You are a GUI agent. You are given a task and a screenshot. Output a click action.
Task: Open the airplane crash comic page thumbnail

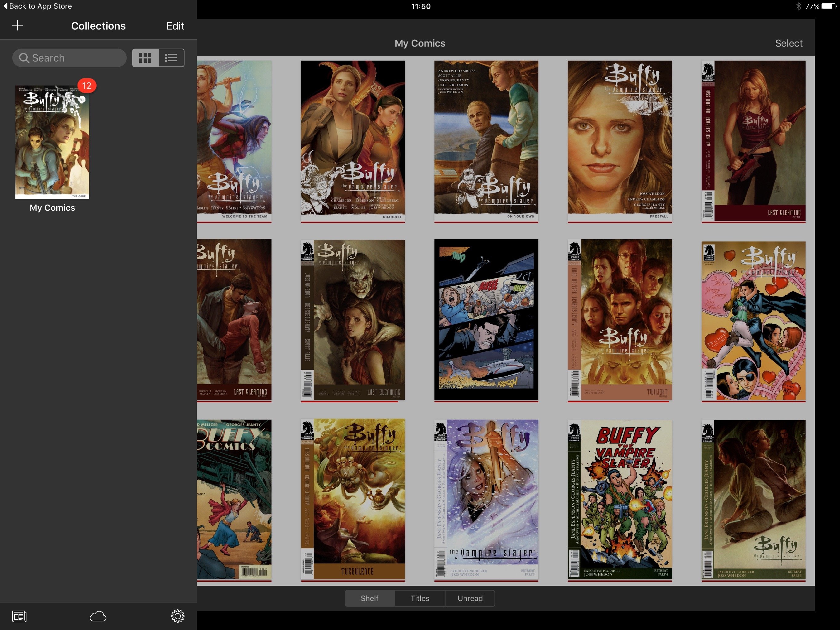(486, 320)
